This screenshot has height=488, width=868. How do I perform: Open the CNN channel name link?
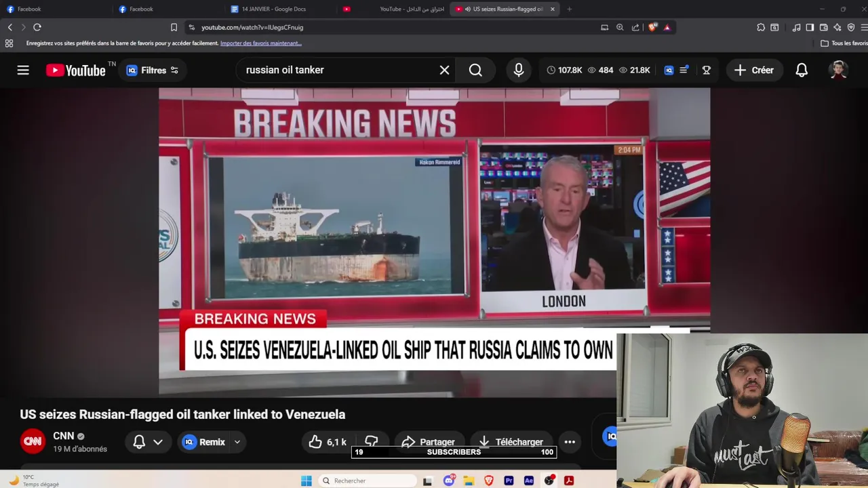(x=63, y=436)
